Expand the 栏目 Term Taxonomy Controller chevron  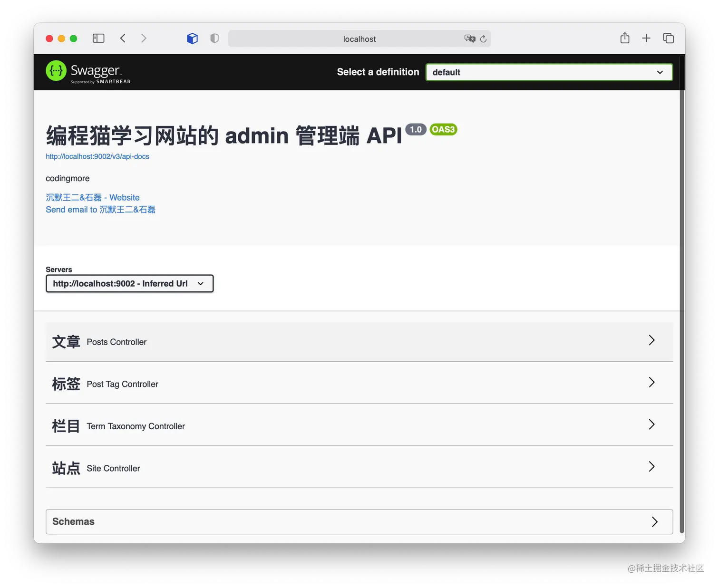click(x=652, y=424)
